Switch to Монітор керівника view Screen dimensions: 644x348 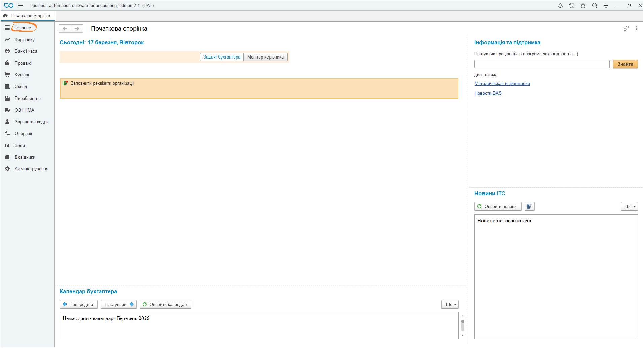click(x=265, y=57)
